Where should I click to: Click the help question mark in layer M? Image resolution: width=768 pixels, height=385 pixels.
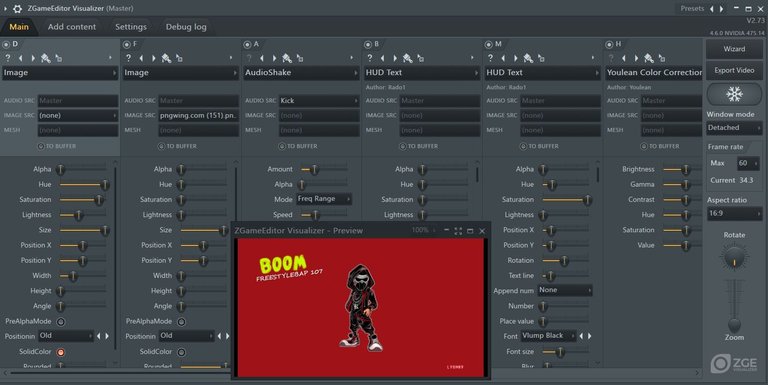(x=490, y=58)
